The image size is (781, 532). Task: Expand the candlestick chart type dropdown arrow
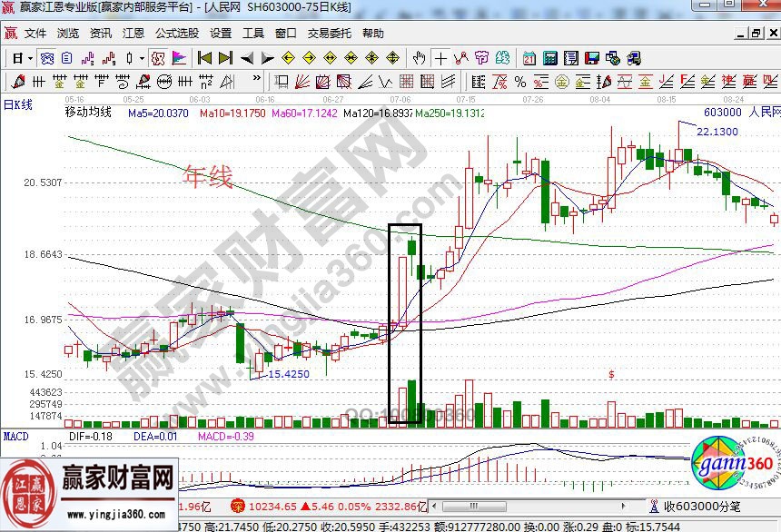[142, 57]
